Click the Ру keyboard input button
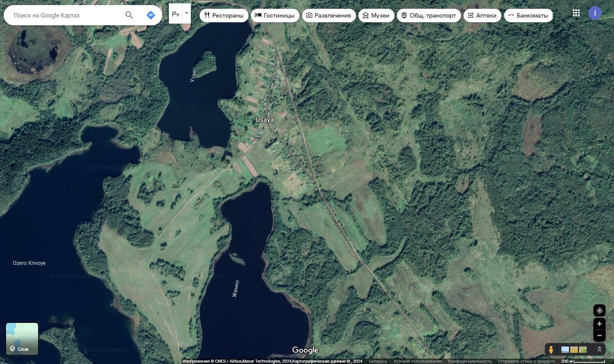This screenshot has width=614, height=364. pyautogui.click(x=175, y=14)
